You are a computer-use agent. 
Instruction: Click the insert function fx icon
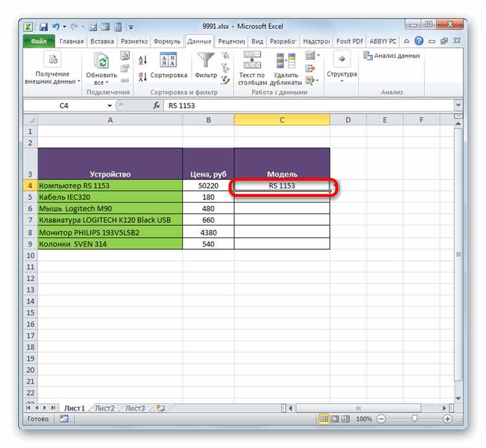point(157,106)
